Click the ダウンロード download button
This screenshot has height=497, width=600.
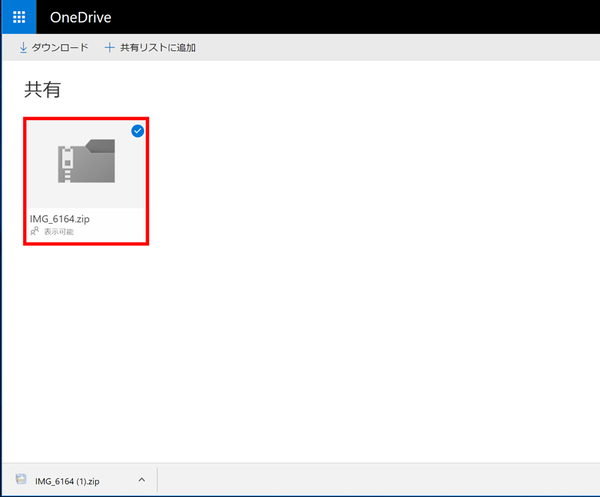click(x=54, y=47)
